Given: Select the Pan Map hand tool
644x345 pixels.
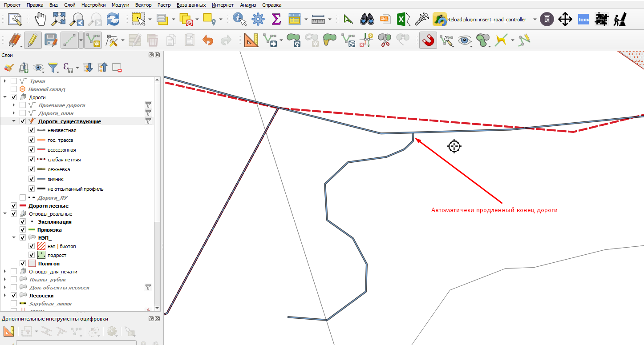Looking at the screenshot, I should click(x=41, y=20).
